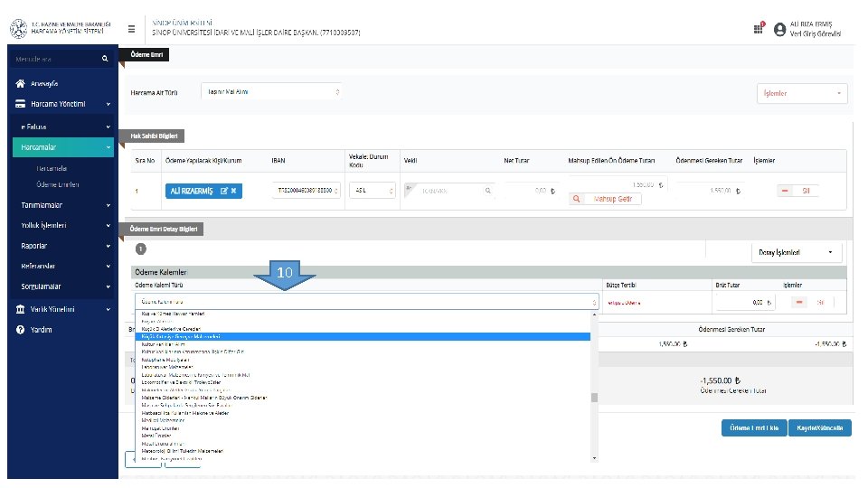
Task: Click the dropdown list scroll-down arrow
Action: [x=595, y=458]
